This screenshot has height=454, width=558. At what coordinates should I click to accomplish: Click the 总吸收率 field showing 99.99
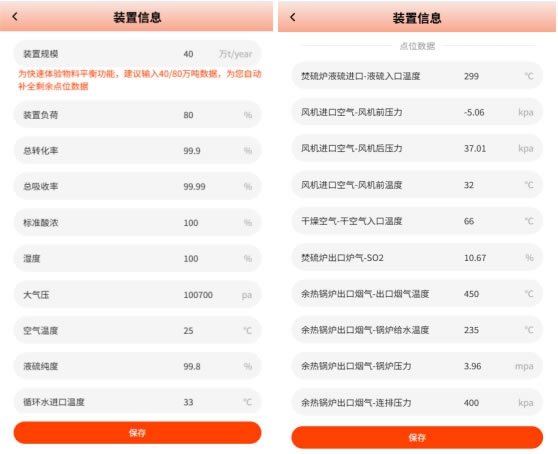[137, 186]
